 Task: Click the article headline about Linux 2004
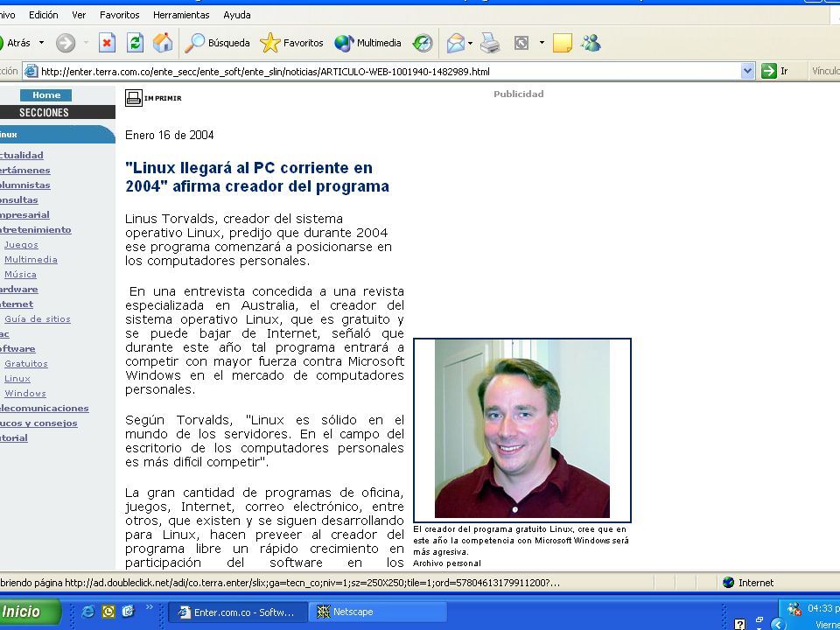[257, 177]
